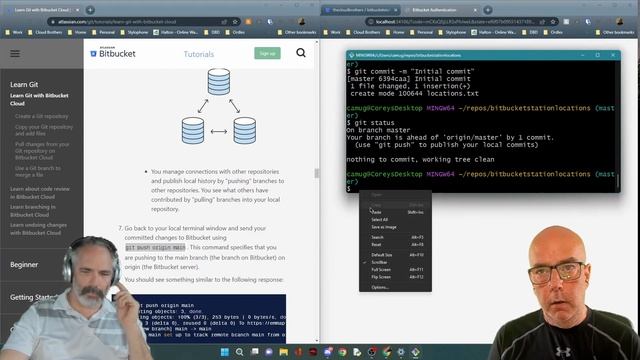
Task: Open Learn undoing changes with Bitbucket Cloud
Action: click(x=39, y=229)
